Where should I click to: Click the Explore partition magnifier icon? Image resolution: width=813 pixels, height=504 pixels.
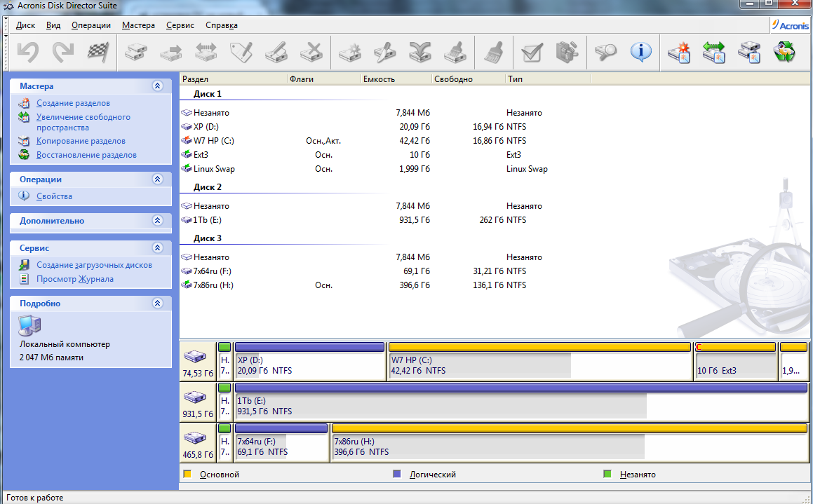click(605, 52)
